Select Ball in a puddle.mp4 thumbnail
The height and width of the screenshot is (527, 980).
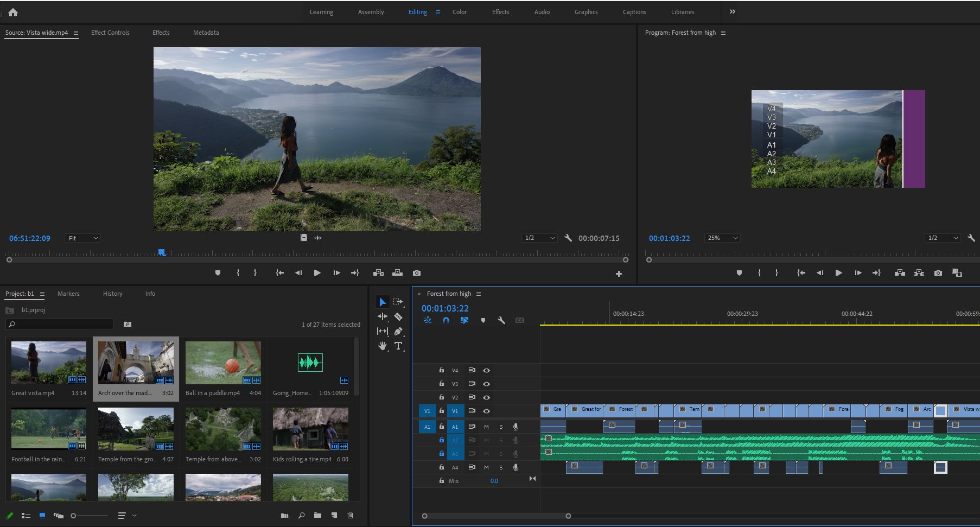click(x=223, y=363)
